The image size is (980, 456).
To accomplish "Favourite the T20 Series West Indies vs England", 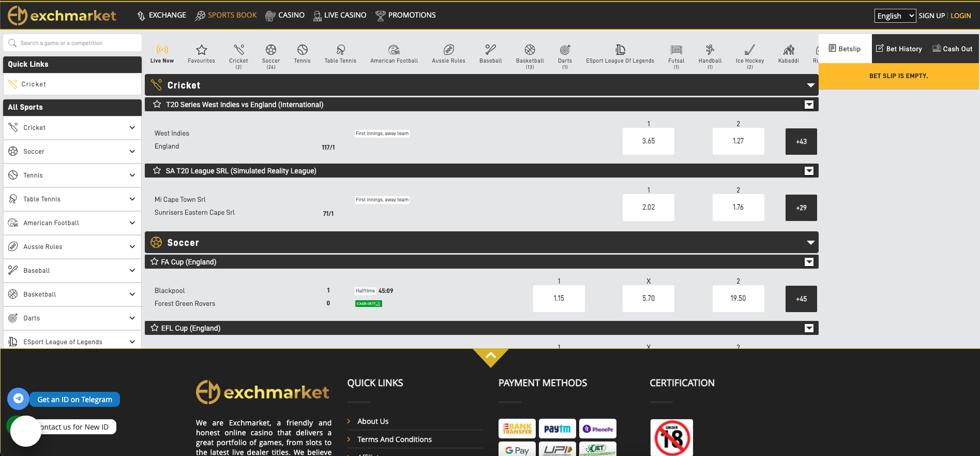I will (157, 104).
